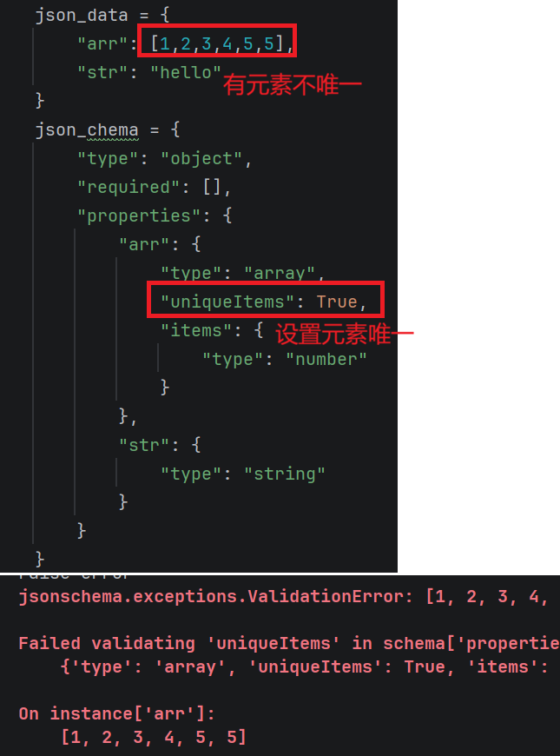560x756 pixels.
Task: Click the "hello" string value
Action: pyautogui.click(x=186, y=72)
